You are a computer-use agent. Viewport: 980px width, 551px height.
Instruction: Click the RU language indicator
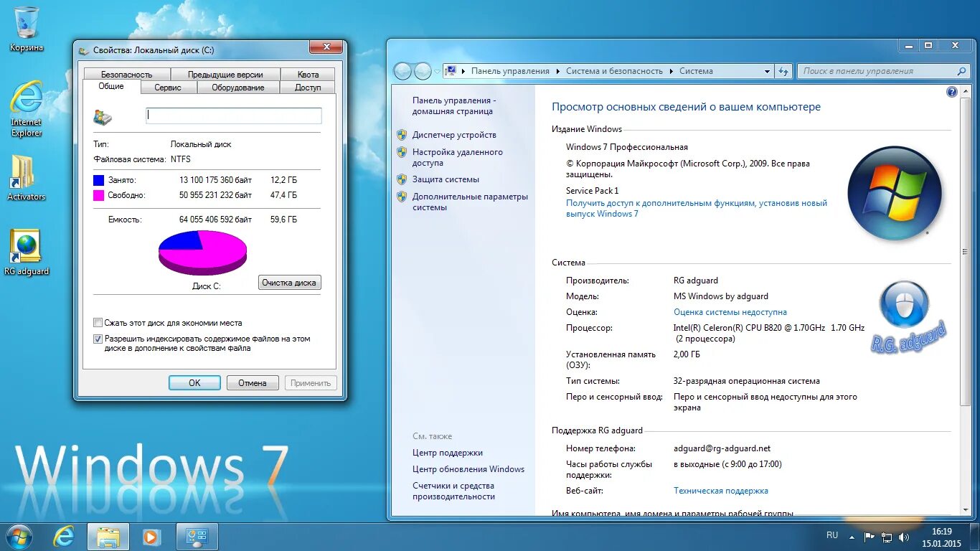(832, 535)
